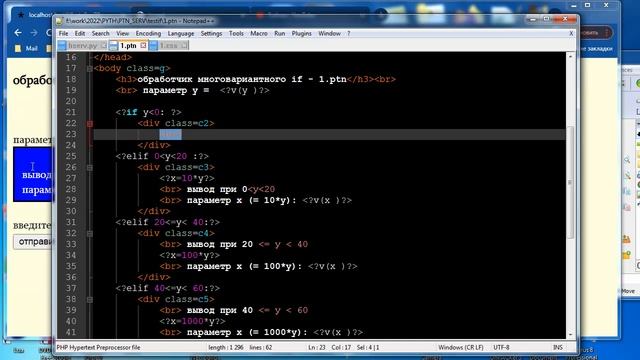Image resolution: width=640 pixels, height=360 pixels.
Task: Click the '<?x=1000*y?>' code on line 40
Action: click(x=193, y=322)
